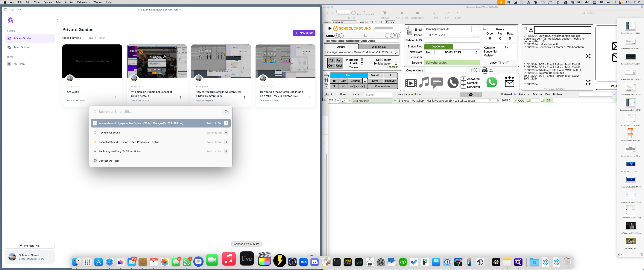Click the magnifier icon beside Einsteiger Workshop course
The width and height of the screenshot is (644, 270).
(397, 52)
